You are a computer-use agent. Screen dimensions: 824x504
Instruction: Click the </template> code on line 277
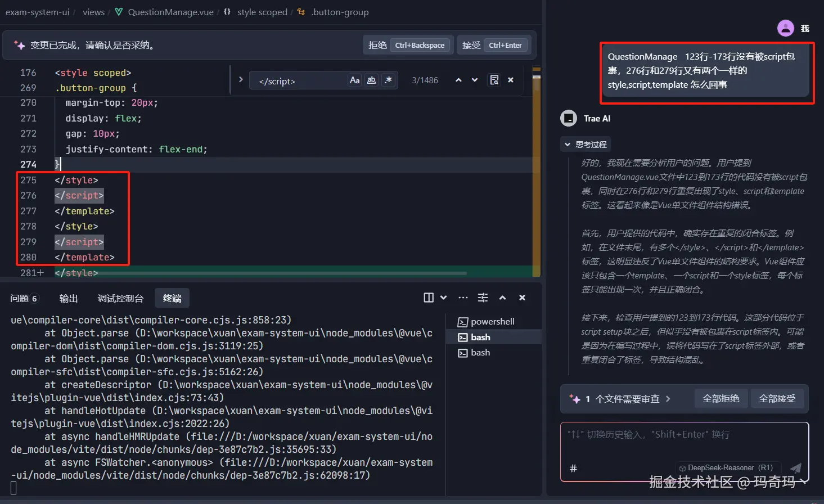84,211
